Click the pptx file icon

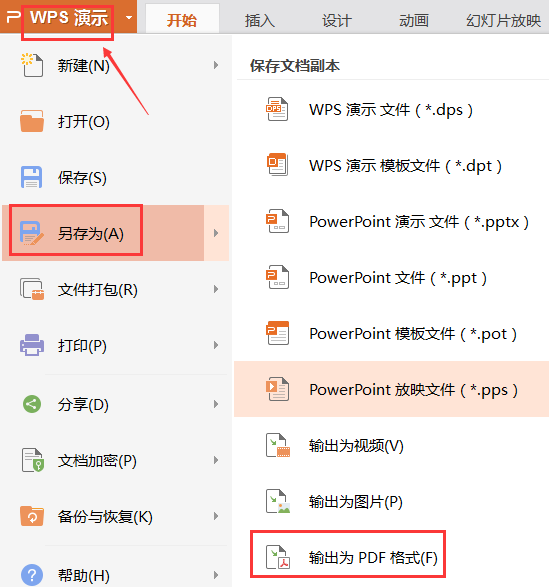[277, 221]
